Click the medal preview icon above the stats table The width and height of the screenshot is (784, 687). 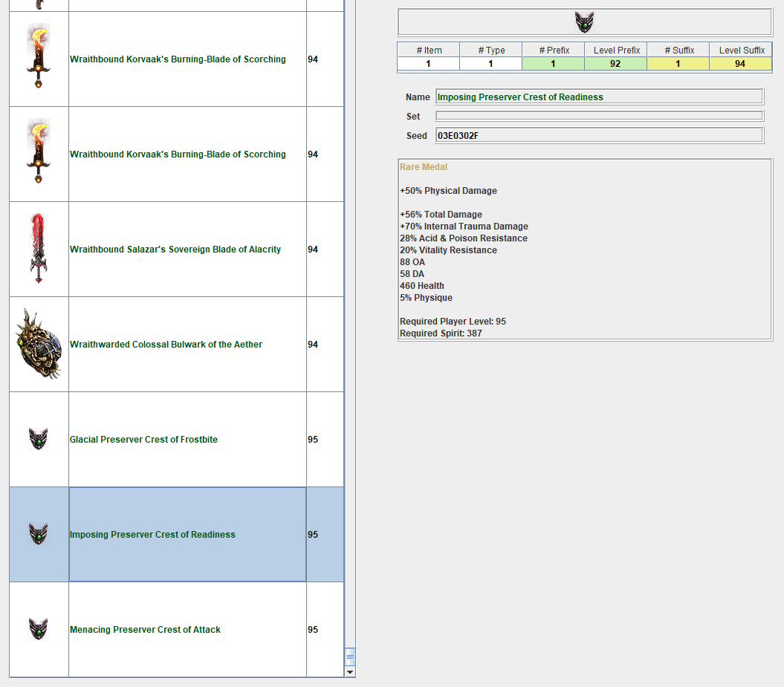tap(584, 22)
